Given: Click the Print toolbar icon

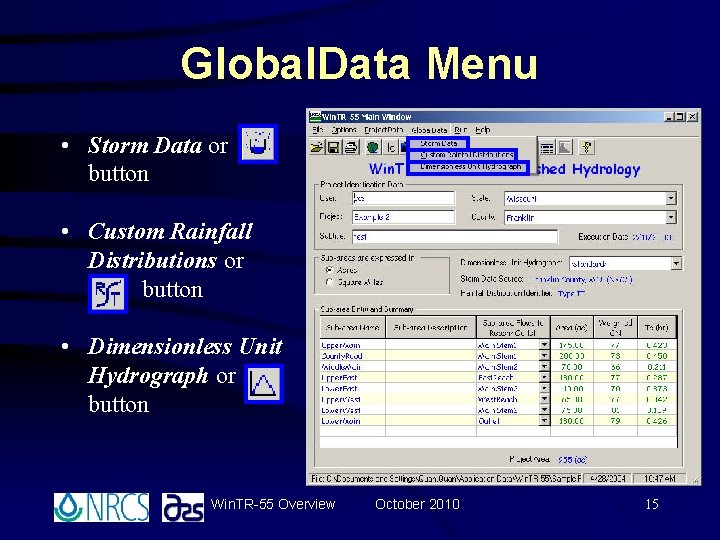Looking at the screenshot, I should 351,147.
